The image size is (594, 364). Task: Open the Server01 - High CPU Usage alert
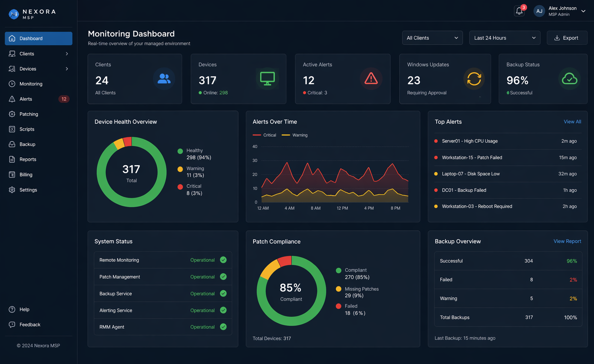coord(508,141)
